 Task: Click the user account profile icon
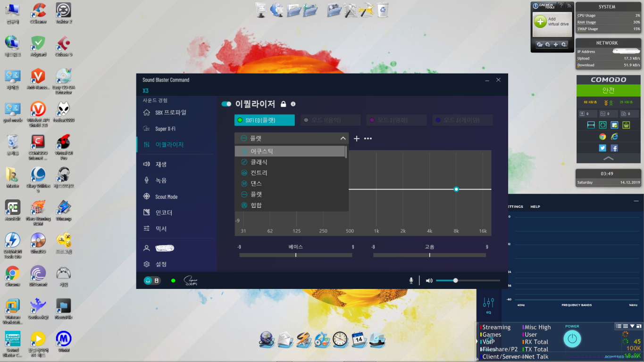click(x=147, y=248)
